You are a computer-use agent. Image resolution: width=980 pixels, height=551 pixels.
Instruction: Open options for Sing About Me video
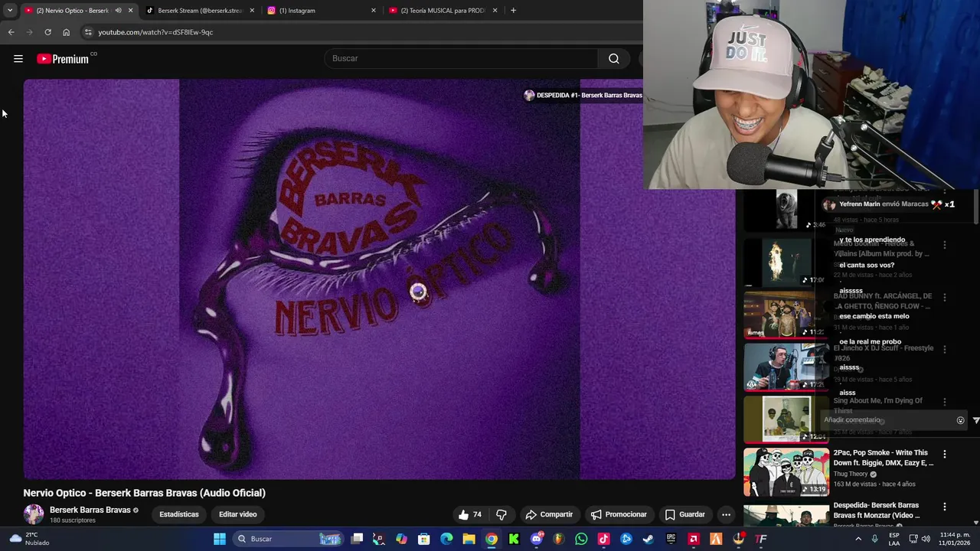[x=944, y=402]
